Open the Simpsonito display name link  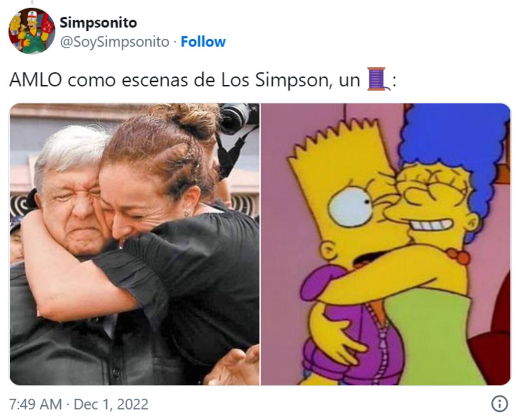point(98,23)
